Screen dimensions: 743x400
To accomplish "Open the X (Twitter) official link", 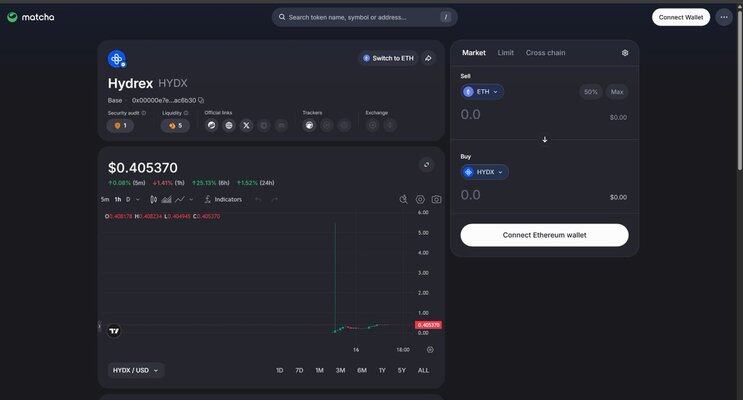I will [246, 125].
